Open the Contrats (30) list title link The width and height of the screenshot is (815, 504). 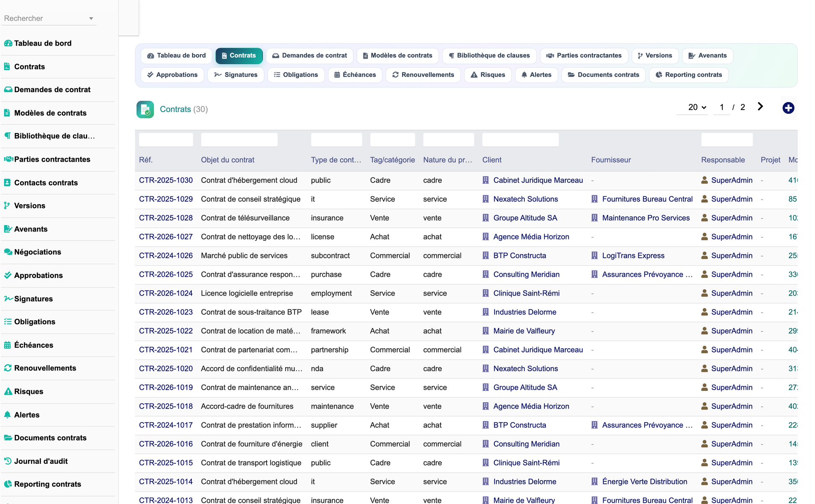[x=184, y=109]
